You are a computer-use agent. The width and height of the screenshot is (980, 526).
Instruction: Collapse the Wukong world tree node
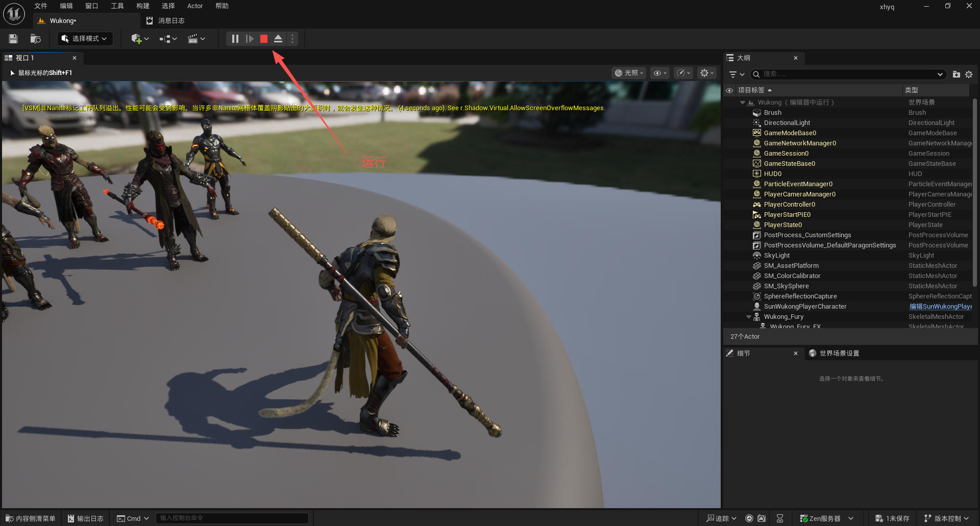pyautogui.click(x=743, y=103)
